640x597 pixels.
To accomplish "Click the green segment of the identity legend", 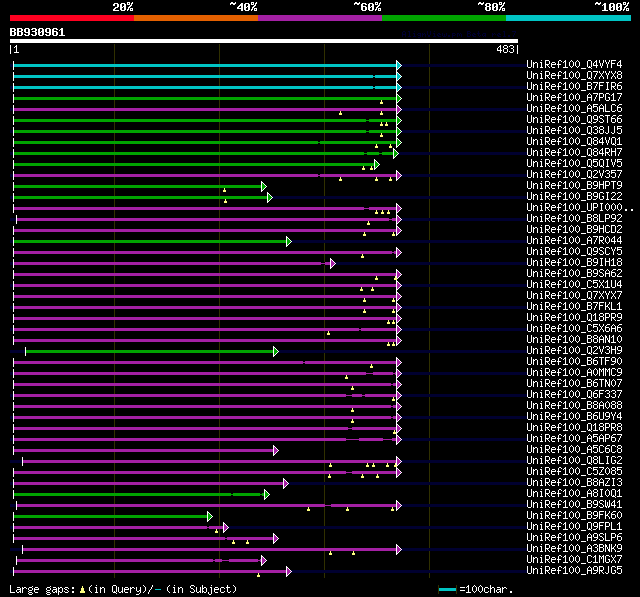I will (444, 18).
